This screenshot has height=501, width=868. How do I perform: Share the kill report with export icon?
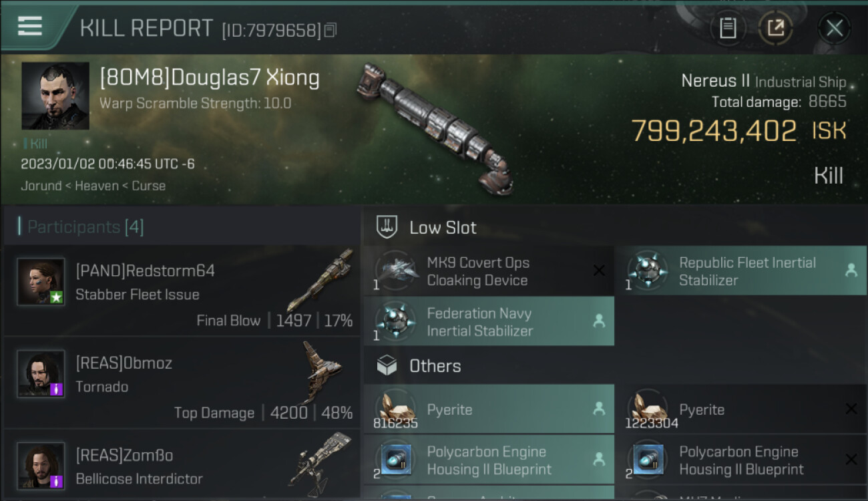tap(775, 28)
